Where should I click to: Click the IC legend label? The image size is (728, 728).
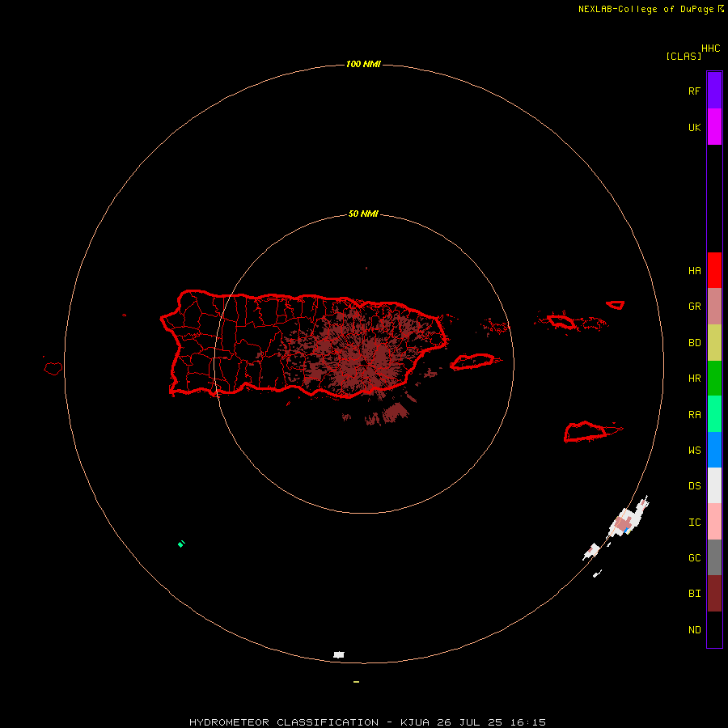pos(694,523)
